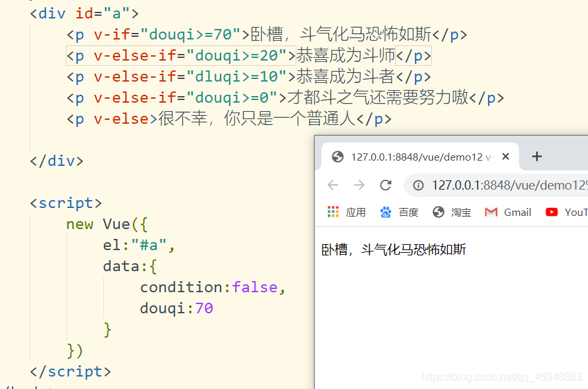Image resolution: width=588 pixels, height=389 pixels.
Task: Click the closing </script> tag
Action: 70,371
